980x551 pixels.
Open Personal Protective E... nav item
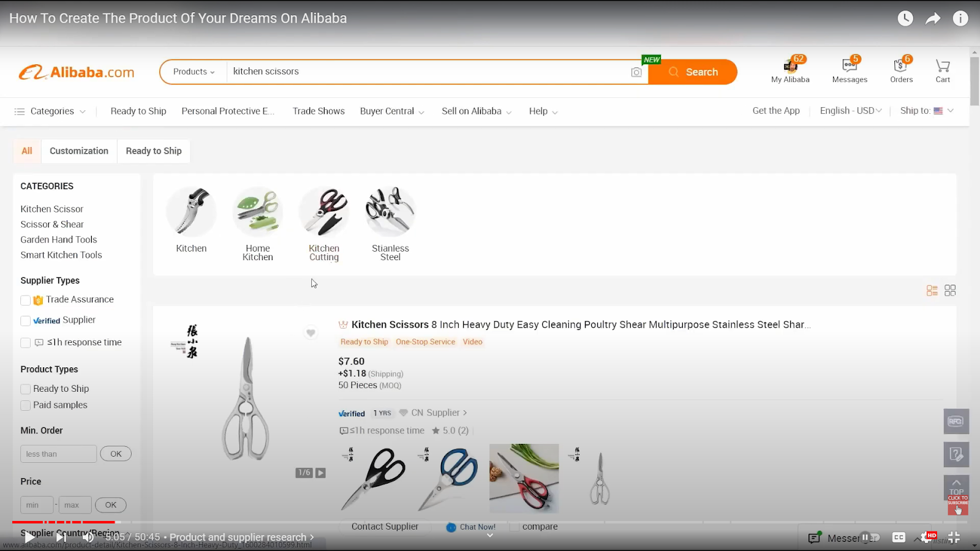point(228,111)
